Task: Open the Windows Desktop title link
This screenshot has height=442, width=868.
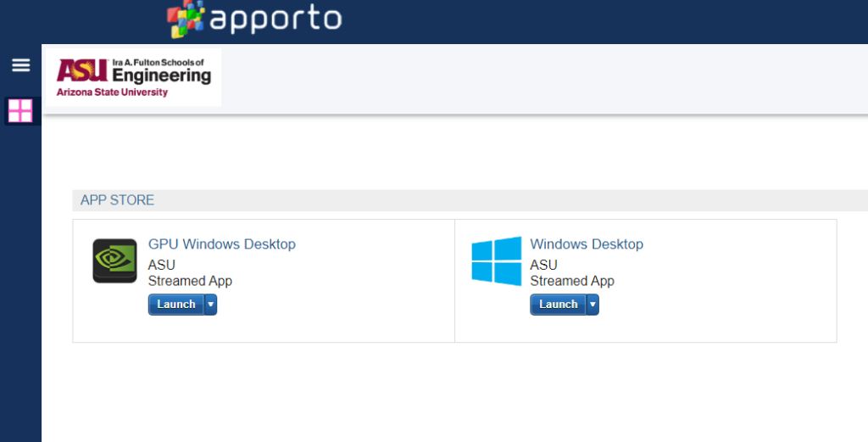Action: point(587,244)
